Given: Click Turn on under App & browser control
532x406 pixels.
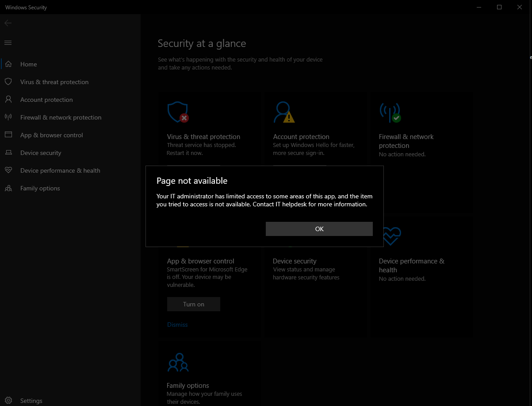Looking at the screenshot, I should coord(194,304).
